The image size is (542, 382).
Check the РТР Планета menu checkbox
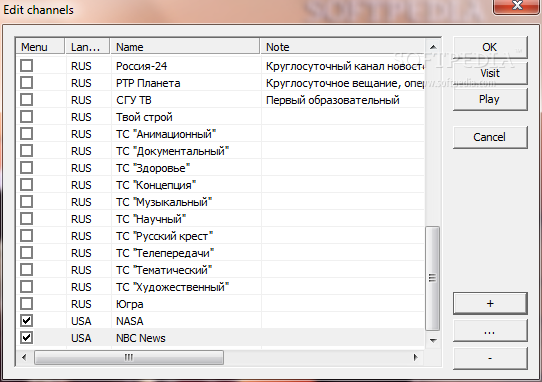pos(27,83)
